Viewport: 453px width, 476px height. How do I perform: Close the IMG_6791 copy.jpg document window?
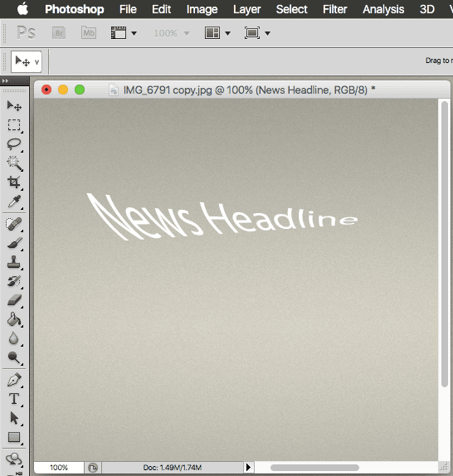coord(46,90)
